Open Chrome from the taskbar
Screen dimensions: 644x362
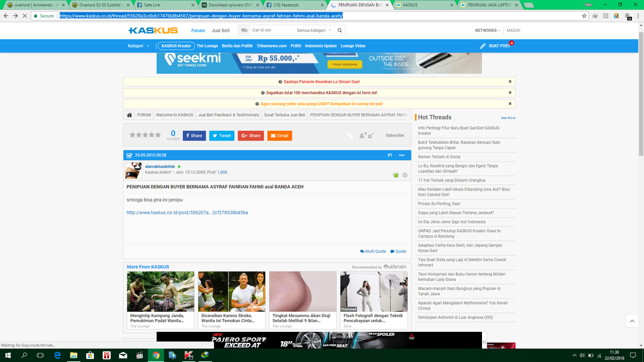[x=156, y=355]
